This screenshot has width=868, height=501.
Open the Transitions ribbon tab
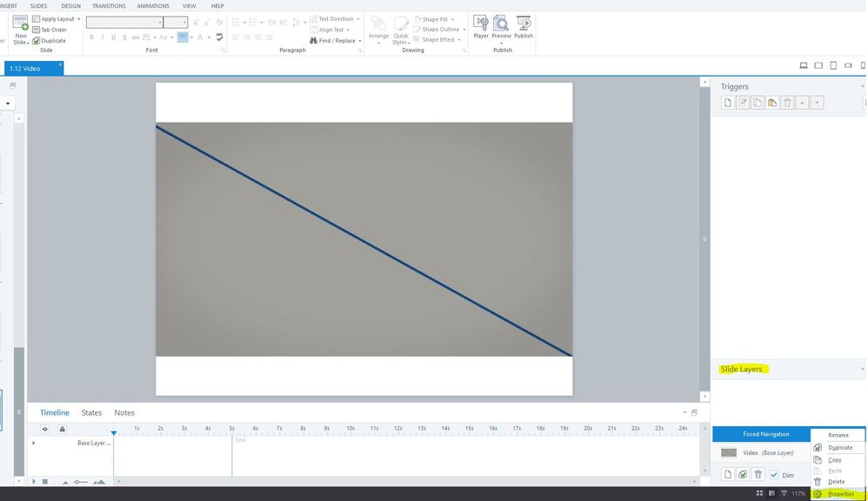(109, 6)
